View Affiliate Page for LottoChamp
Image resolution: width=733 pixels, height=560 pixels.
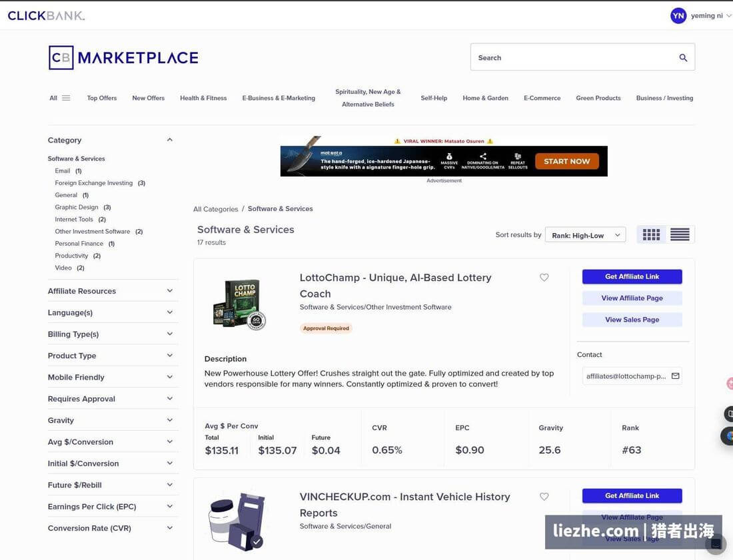tap(632, 298)
